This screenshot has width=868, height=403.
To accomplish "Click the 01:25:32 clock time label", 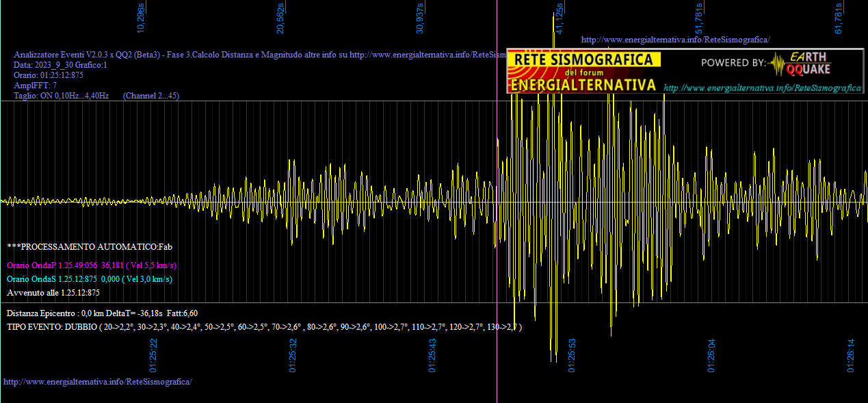I will click(x=293, y=355).
